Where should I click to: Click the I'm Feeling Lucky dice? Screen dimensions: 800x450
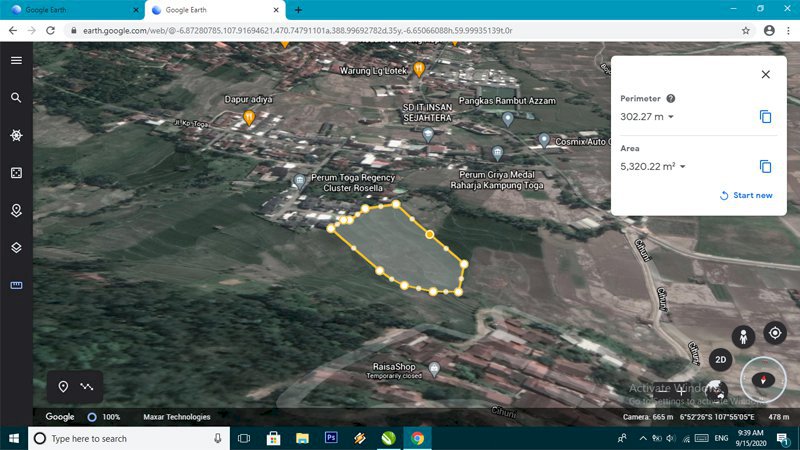click(16, 173)
